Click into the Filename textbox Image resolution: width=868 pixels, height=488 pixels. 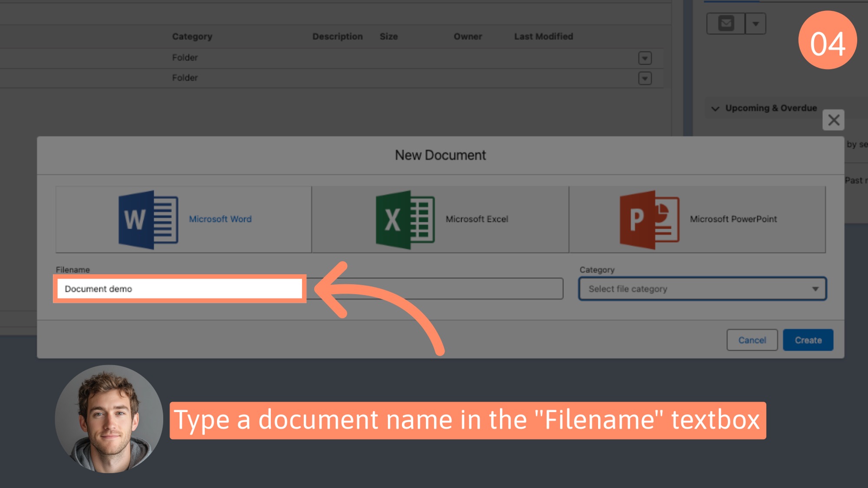pos(309,289)
